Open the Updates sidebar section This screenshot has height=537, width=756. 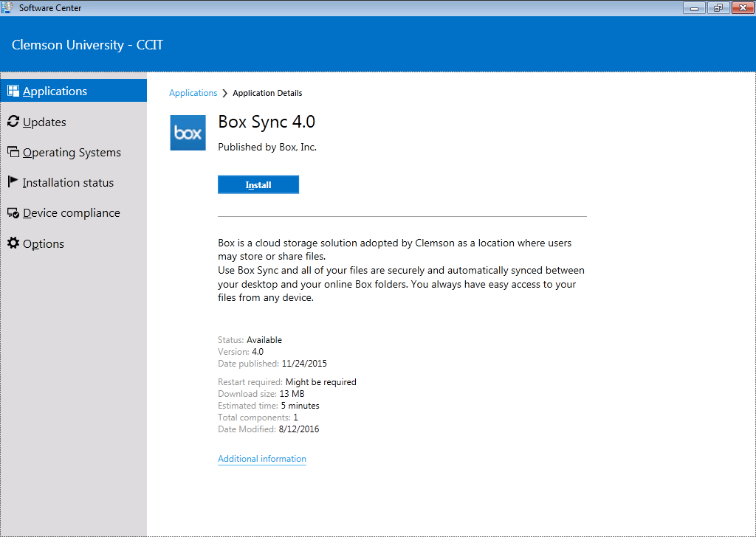click(x=74, y=122)
